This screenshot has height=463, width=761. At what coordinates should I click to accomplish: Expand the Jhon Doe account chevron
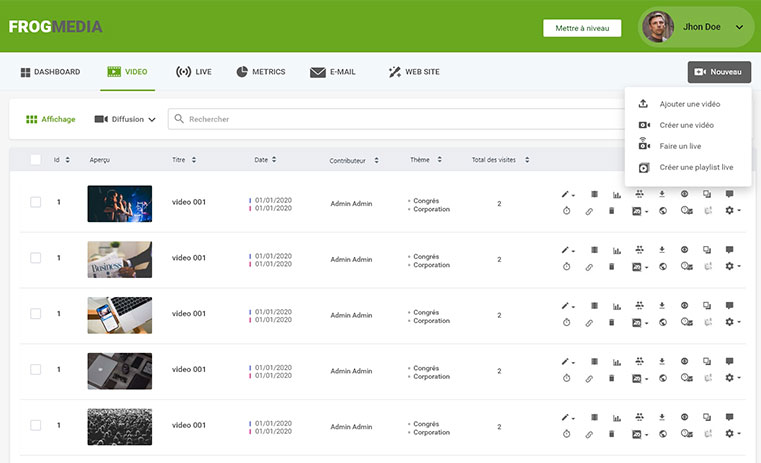tap(739, 27)
